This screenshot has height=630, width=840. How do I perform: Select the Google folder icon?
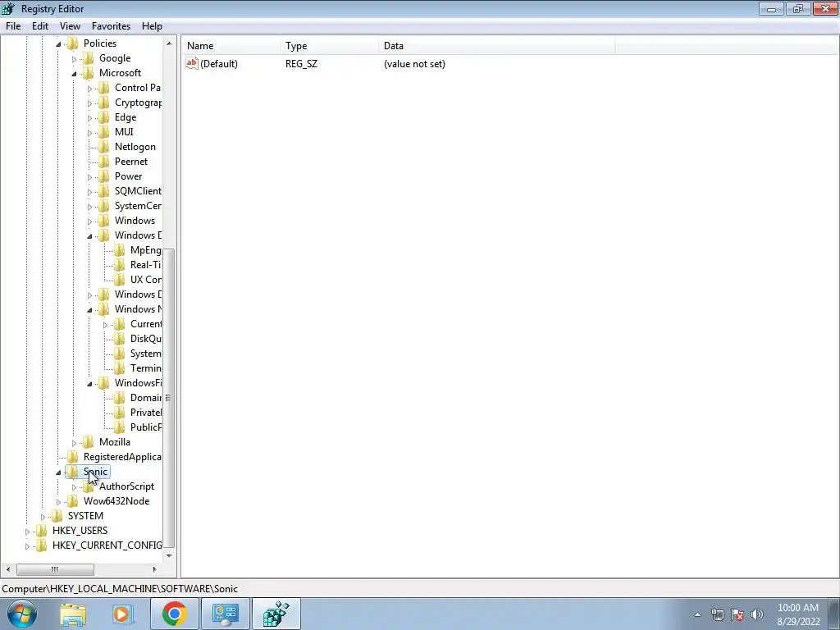pos(89,58)
